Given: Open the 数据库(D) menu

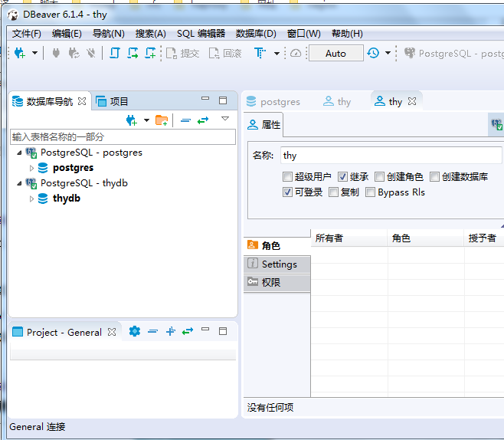Looking at the screenshot, I should point(256,34).
